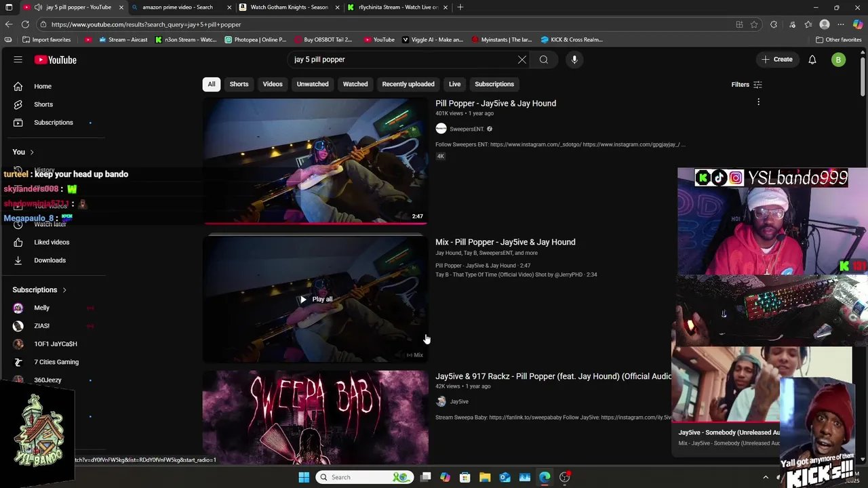868x488 pixels.
Task: Click the browser address bar URL
Action: 146,24
